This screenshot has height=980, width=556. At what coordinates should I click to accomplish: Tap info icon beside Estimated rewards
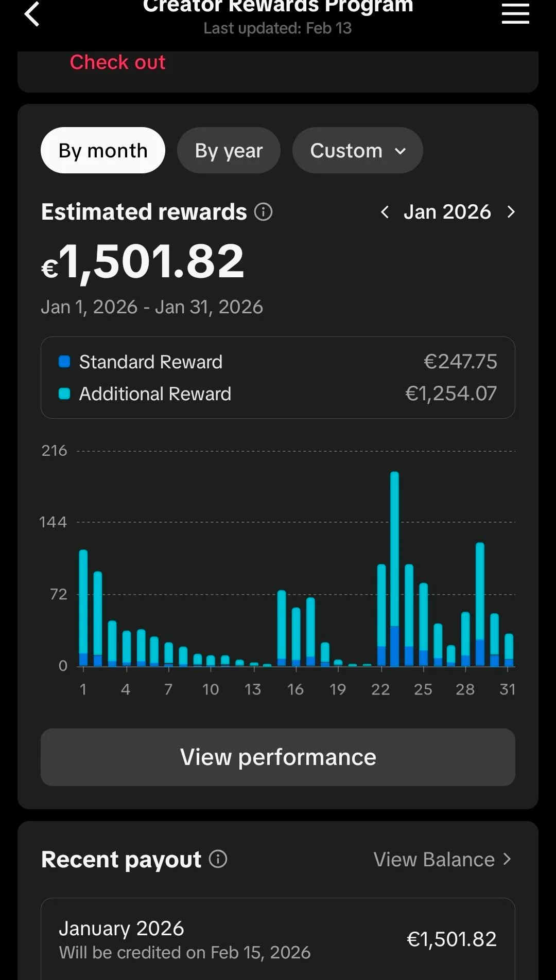click(x=263, y=212)
